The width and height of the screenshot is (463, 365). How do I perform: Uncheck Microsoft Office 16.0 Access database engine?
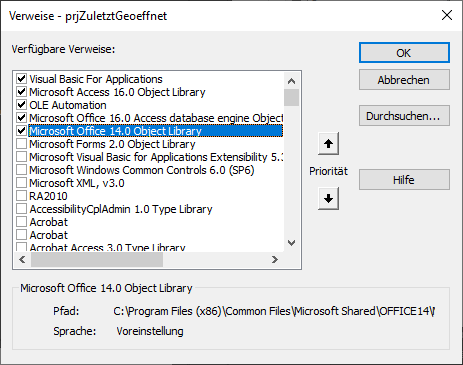22,118
